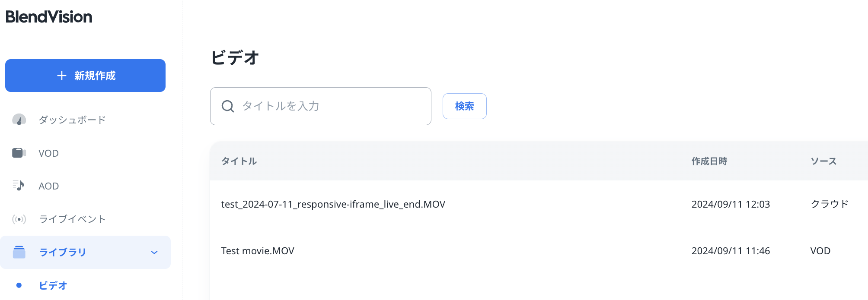Click the BlendVision logo
Viewport: 868px width, 300px height.
[x=49, y=17]
